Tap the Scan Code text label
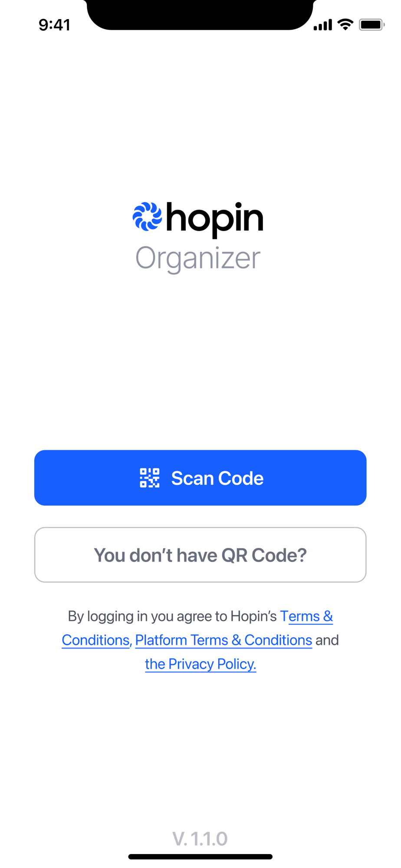Viewport: 401px width, 868px height. (217, 478)
